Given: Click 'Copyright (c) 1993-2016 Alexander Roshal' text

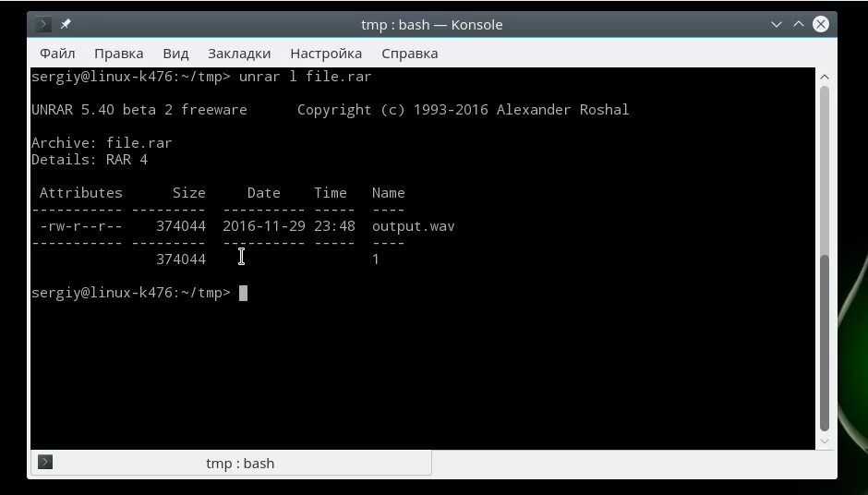Looking at the screenshot, I should pyautogui.click(x=463, y=110).
